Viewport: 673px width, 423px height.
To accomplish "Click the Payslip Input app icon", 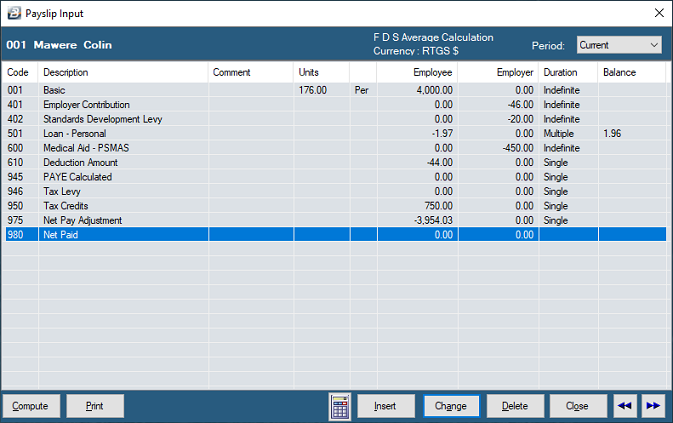I will [14, 13].
